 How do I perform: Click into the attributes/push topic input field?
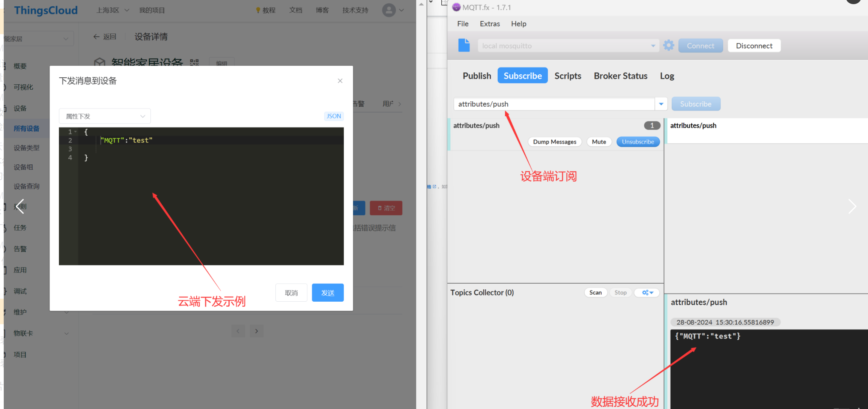tap(554, 104)
